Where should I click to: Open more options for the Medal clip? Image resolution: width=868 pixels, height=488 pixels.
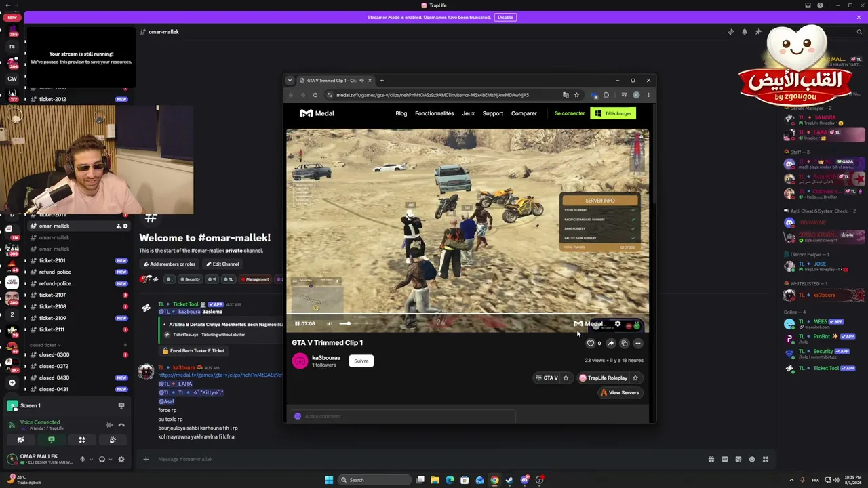click(x=637, y=343)
